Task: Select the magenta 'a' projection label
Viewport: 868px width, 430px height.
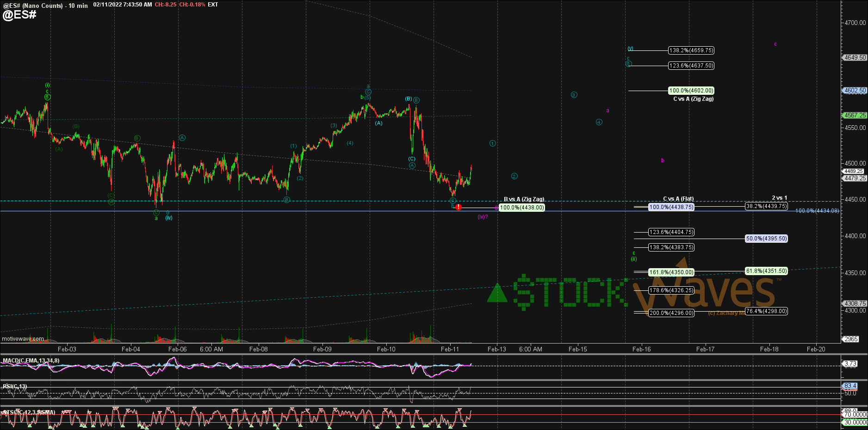Action: point(608,111)
